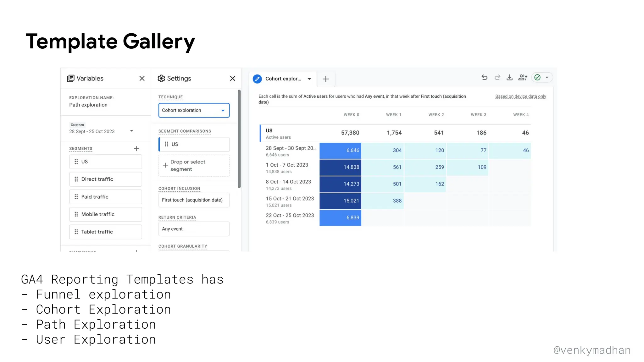Click the 15,021 cohort cell
The width and height of the screenshot is (644, 362).
tap(340, 201)
